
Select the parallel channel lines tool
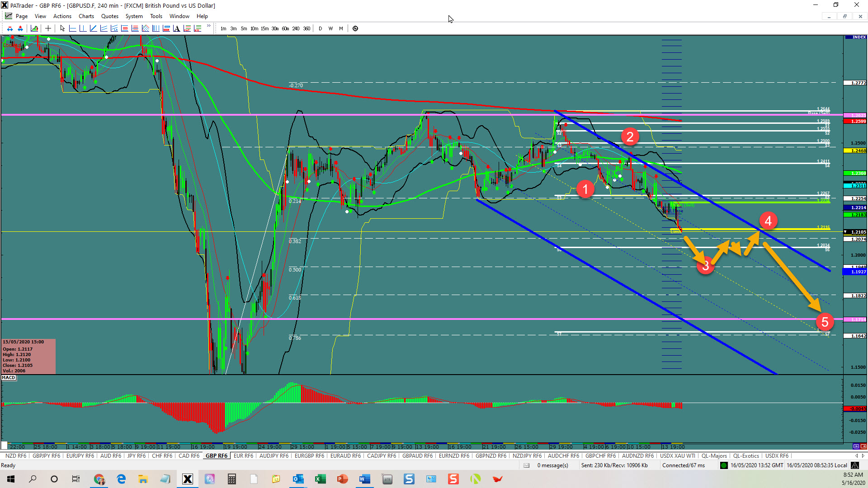click(x=104, y=28)
